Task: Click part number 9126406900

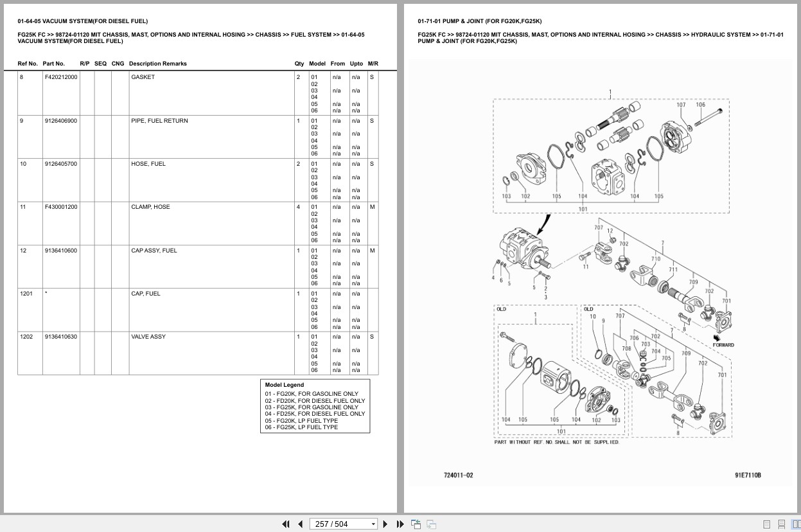Action: [61, 121]
